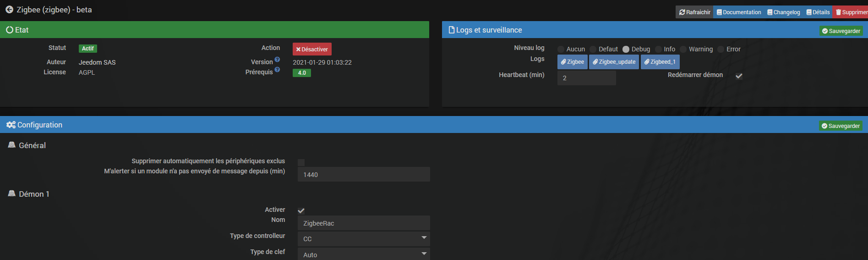This screenshot has width=868, height=260.
Task: Toggle Supprimer automatiquement les périphériques exclus
Action: coord(301,162)
